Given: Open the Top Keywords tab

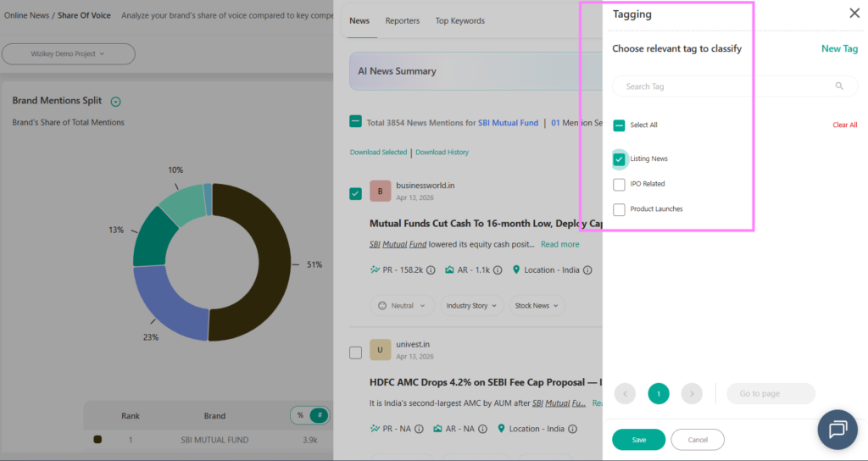Looking at the screenshot, I should click(459, 21).
